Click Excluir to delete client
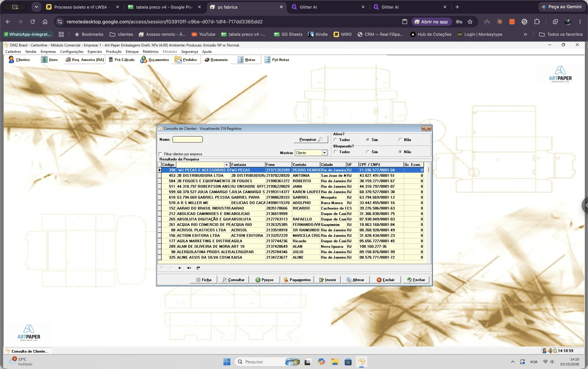Screen dimensions: 588x369 (385, 280)
